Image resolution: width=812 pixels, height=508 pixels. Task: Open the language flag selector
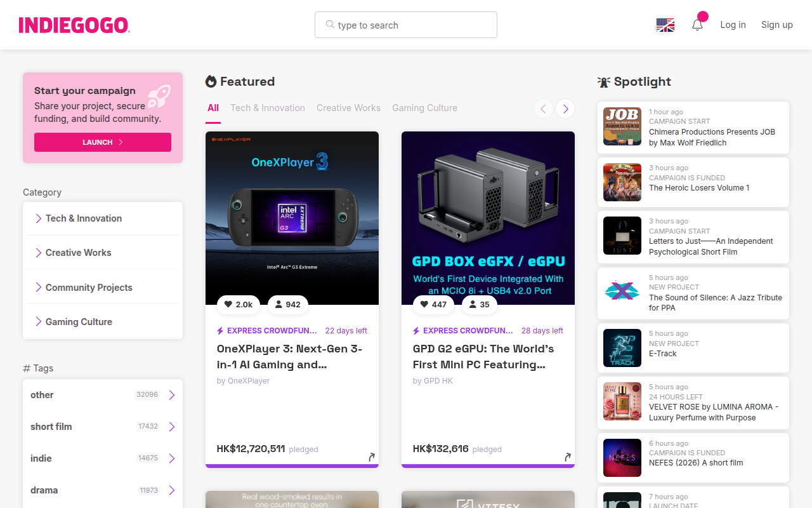pyautogui.click(x=665, y=25)
